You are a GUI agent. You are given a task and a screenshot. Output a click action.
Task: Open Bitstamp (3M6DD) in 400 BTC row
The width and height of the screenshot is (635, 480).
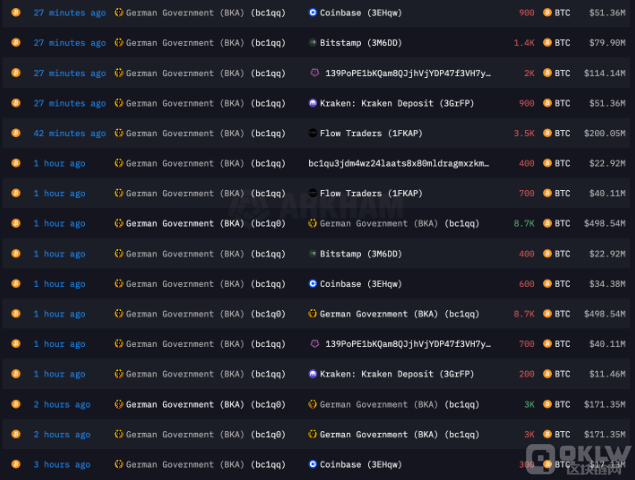pos(360,254)
